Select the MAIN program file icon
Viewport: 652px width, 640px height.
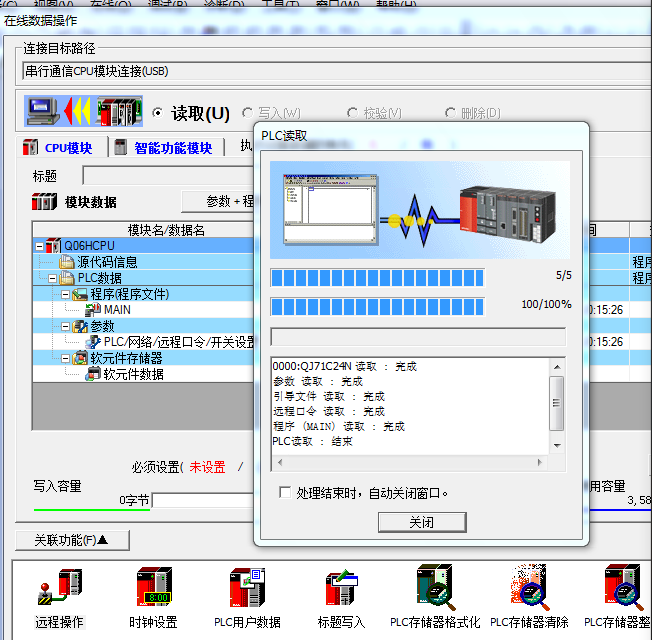click(94, 310)
